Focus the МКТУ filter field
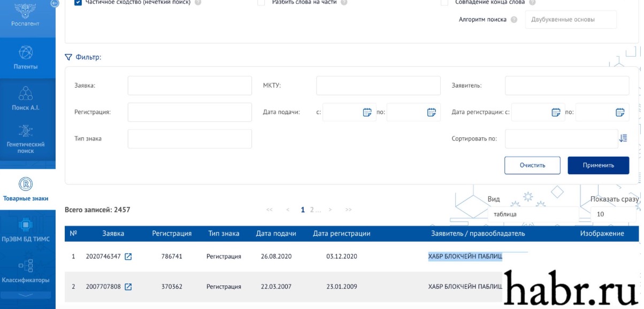This screenshot has height=309, width=644. click(x=378, y=86)
